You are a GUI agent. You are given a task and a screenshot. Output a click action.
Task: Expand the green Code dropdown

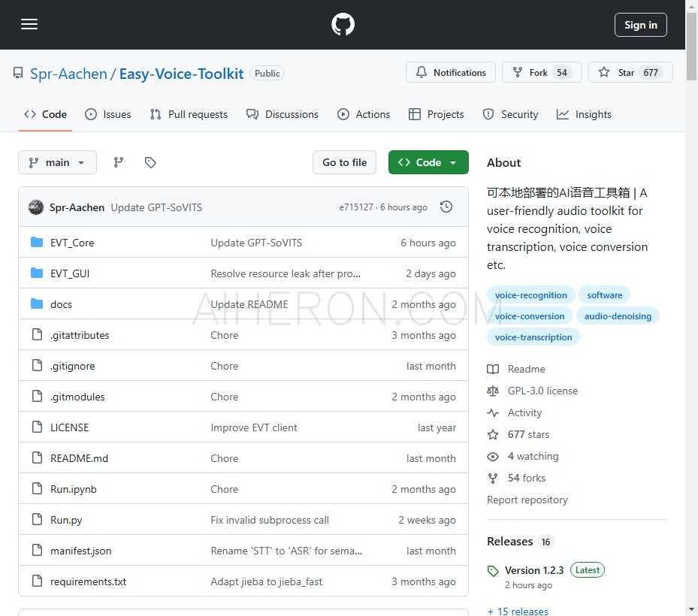(428, 162)
